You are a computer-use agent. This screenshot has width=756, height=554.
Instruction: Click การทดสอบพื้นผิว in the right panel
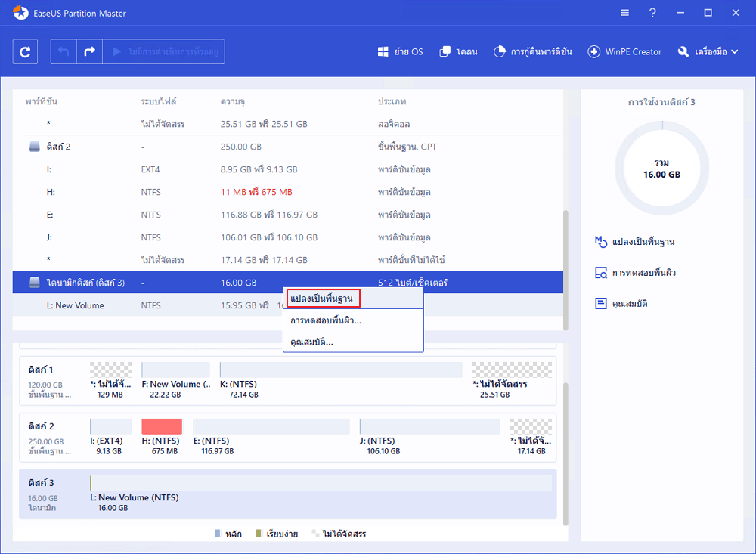pyautogui.click(x=644, y=273)
